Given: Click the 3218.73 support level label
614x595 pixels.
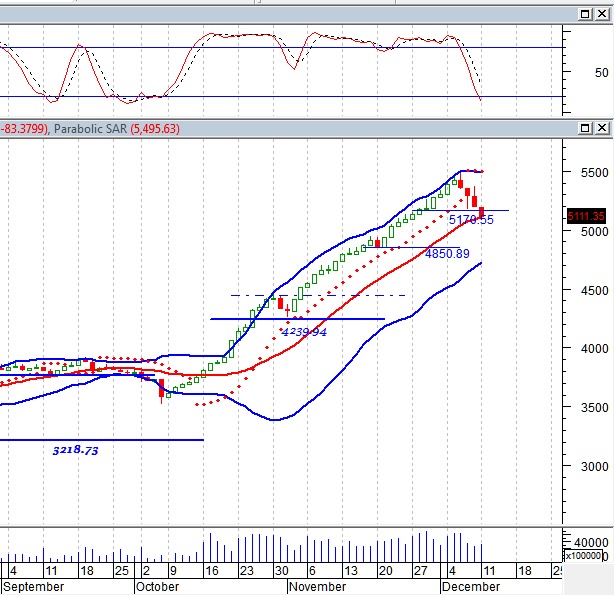Looking at the screenshot, I should pyautogui.click(x=76, y=451).
